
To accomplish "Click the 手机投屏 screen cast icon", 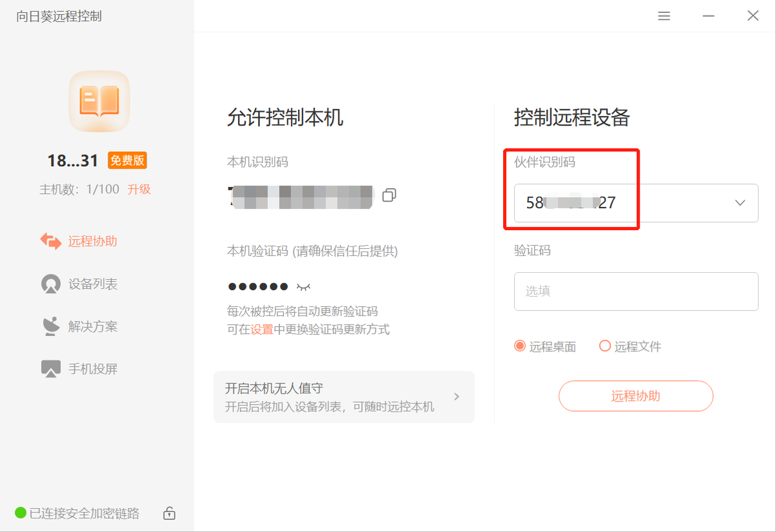I will [x=50, y=369].
